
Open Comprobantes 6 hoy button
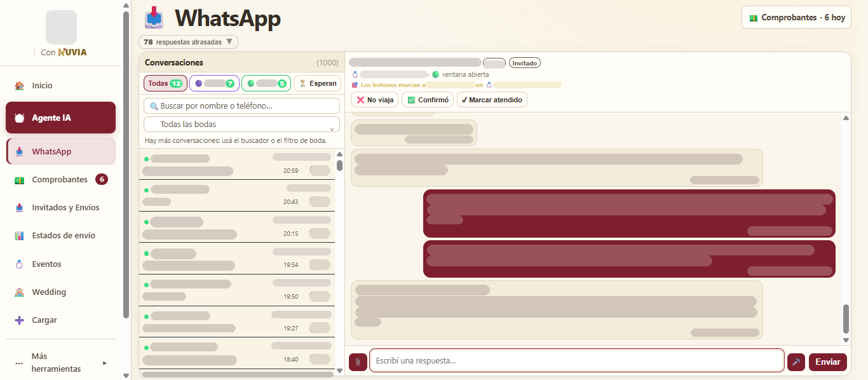tap(797, 17)
